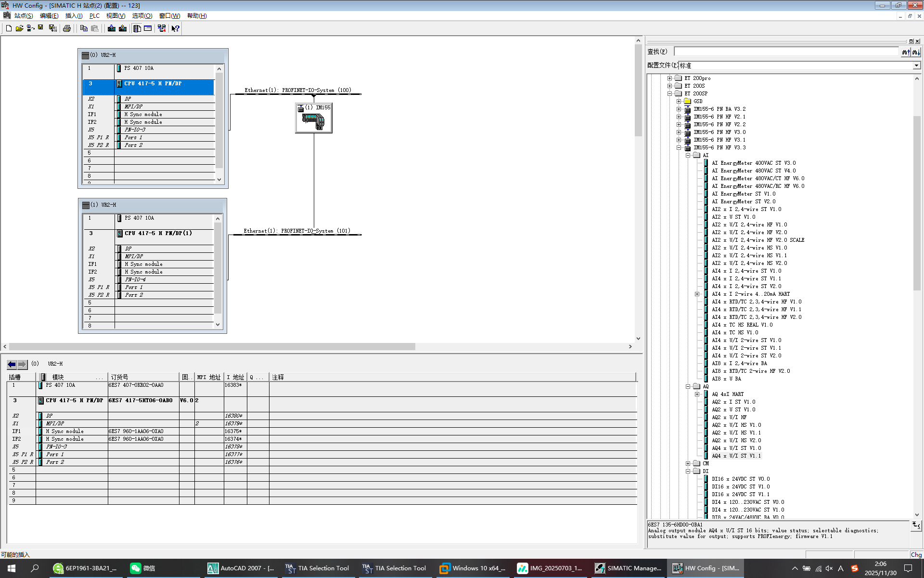Click the Upload to PG icon
Image resolution: width=924 pixels, height=578 pixels.
[123, 28]
